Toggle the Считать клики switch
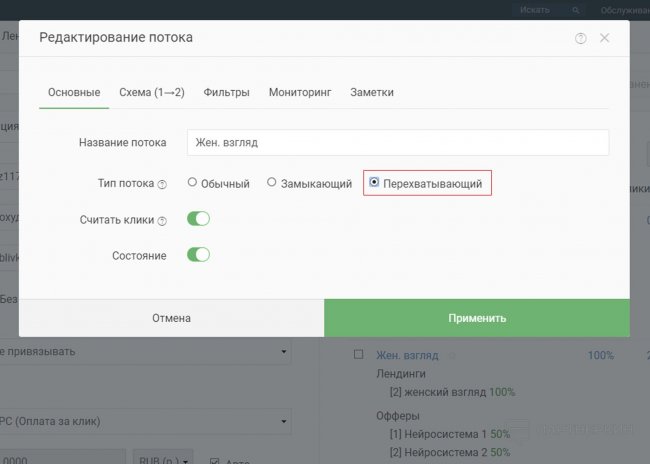The height and width of the screenshot is (464, 650). pyautogui.click(x=198, y=219)
